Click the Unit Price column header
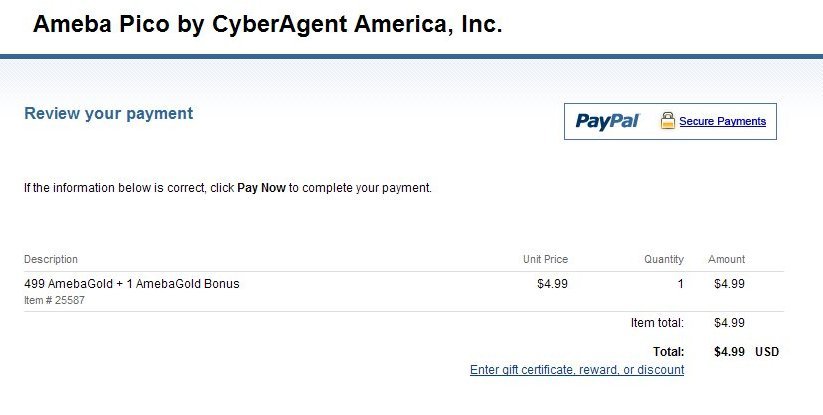Screen dimensions: 823x415 click(x=545, y=259)
